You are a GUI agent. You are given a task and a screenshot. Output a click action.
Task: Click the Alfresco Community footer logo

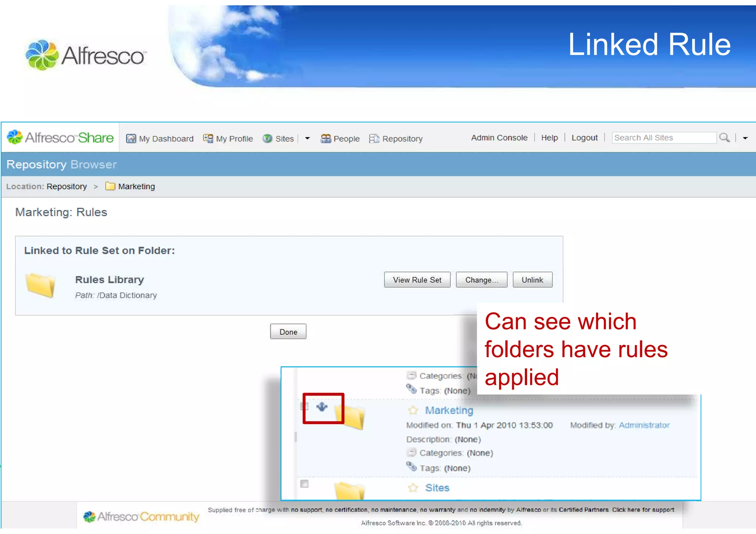141,516
